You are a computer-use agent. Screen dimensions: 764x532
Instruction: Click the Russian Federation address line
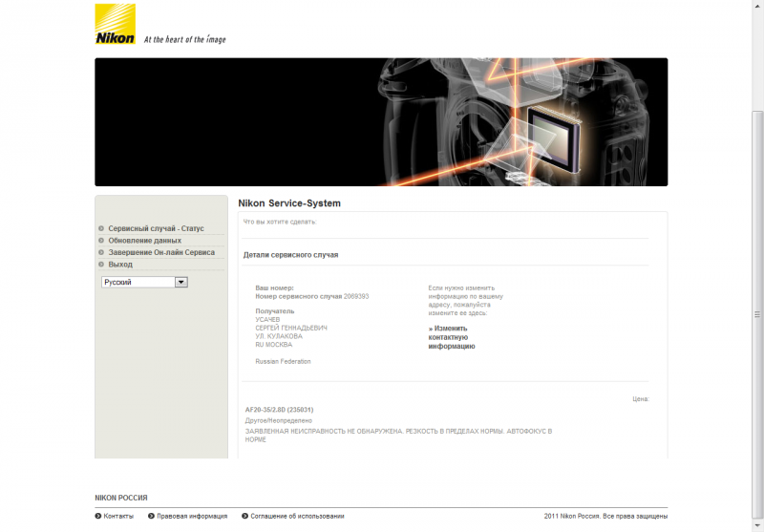[x=283, y=361]
